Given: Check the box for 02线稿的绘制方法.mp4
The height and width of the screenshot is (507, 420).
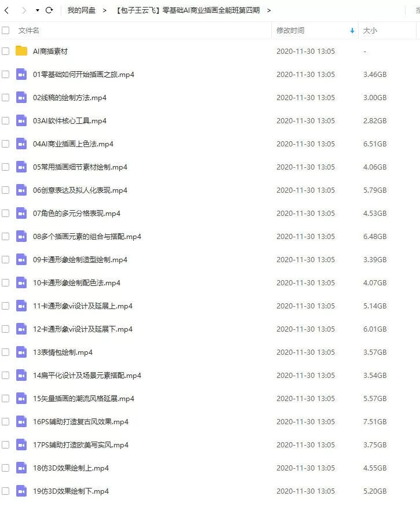Looking at the screenshot, I should click(x=5, y=98).
